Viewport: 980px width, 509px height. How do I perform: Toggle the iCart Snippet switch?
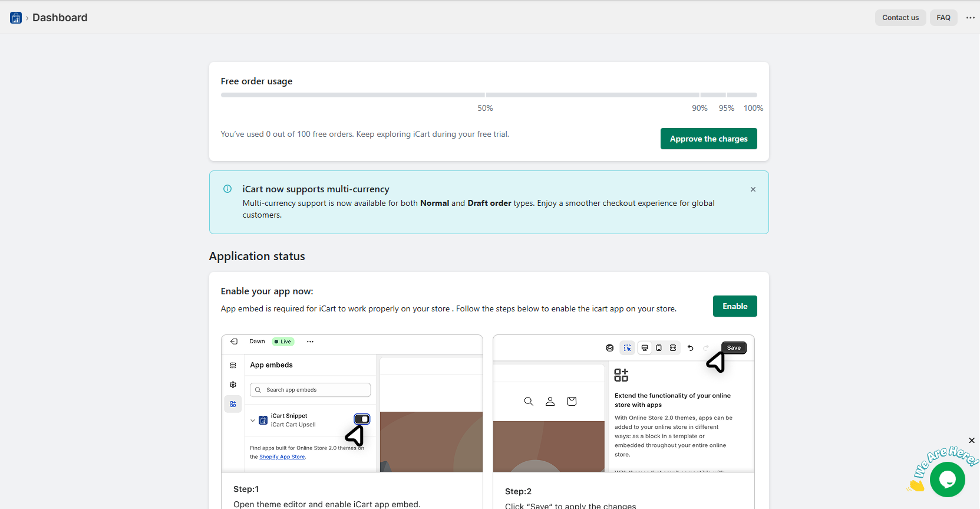click(362, 419)
